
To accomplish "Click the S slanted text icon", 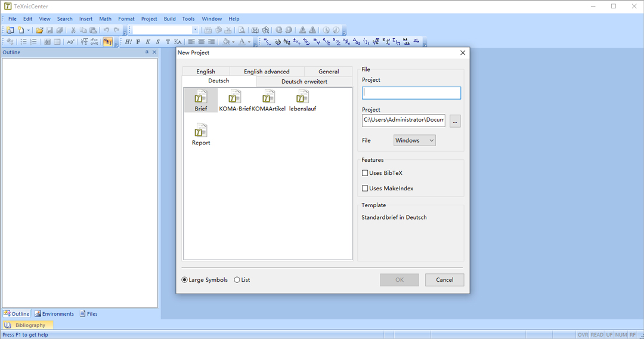I will (157, 42).
